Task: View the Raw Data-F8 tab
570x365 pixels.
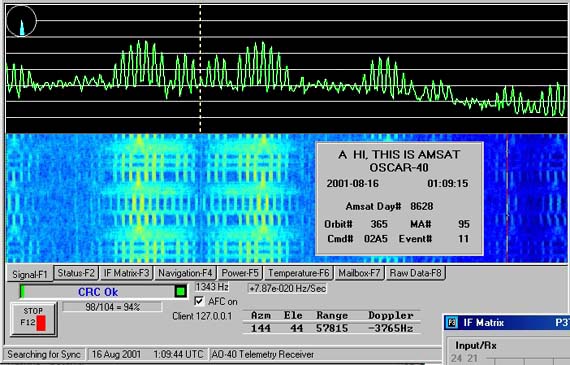Action: click(416, 273)
